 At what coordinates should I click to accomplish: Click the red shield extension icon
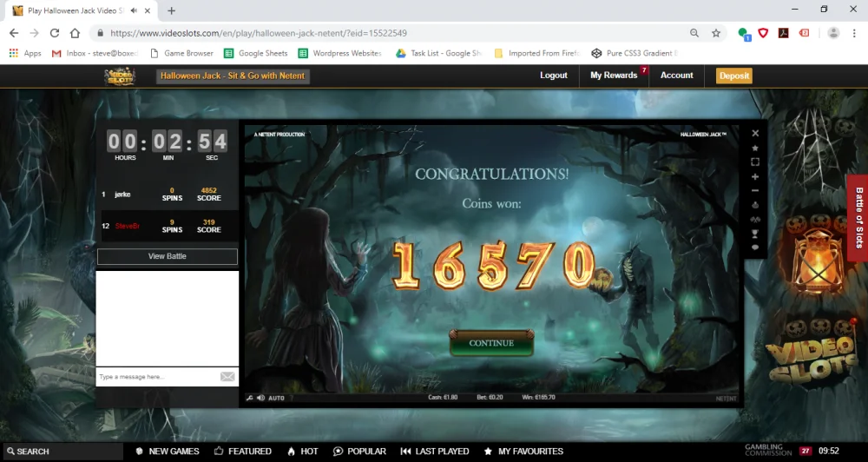click(763, 33)
